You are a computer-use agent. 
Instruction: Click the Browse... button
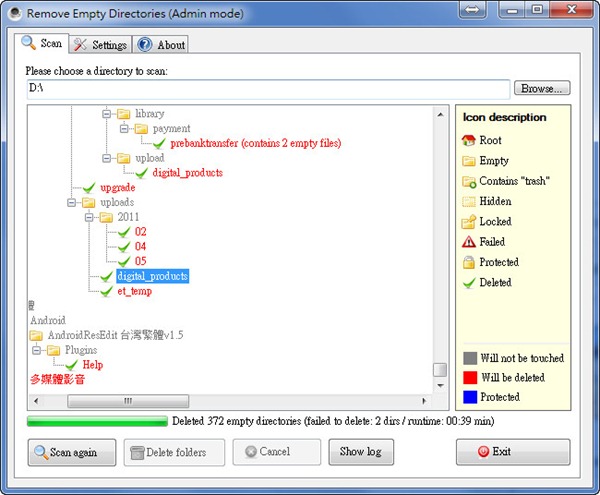click(541, 88)
